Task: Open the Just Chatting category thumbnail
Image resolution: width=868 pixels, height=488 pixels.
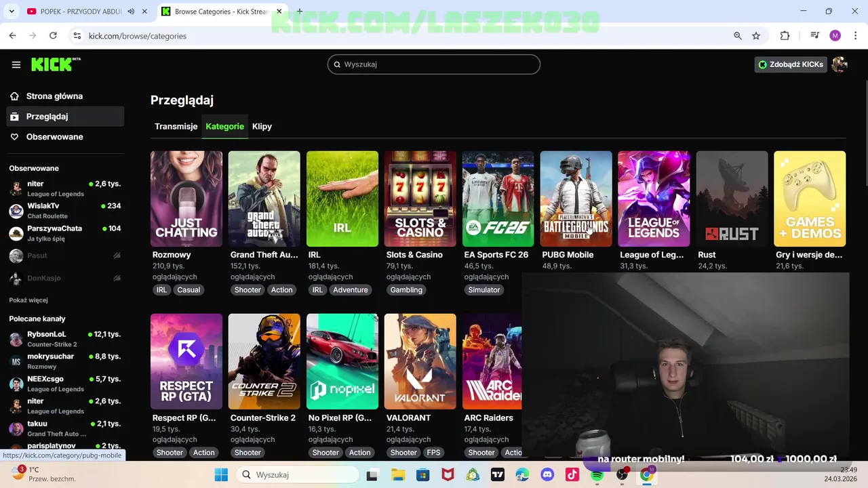Action: point(186,199)
